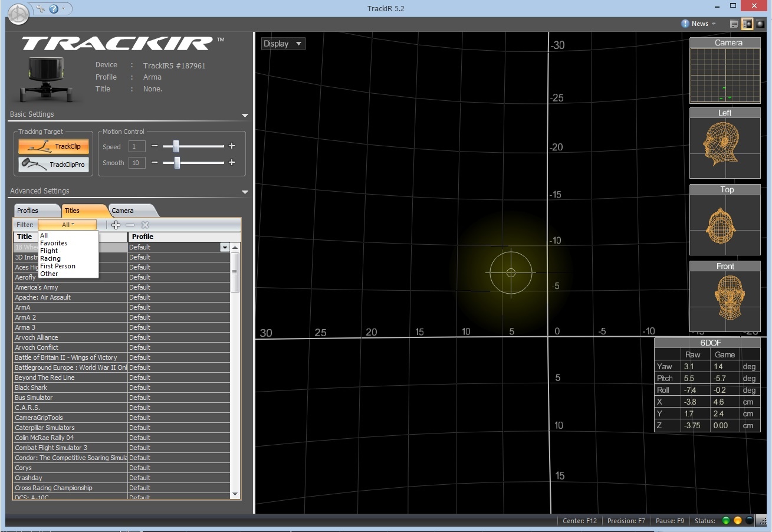This screenshot has width=772, height=532.
Task: Click the titles list scrollbar down arrow
Action: 235,494
